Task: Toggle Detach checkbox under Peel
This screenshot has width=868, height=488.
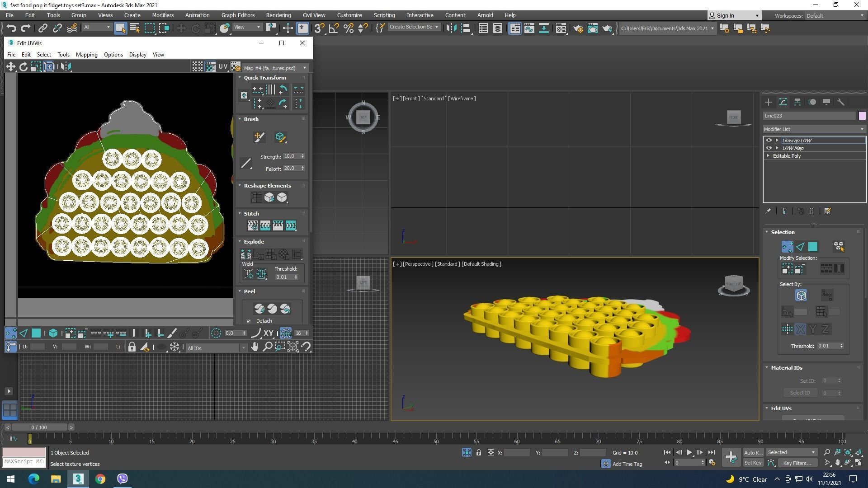Action: coord(249,321)
